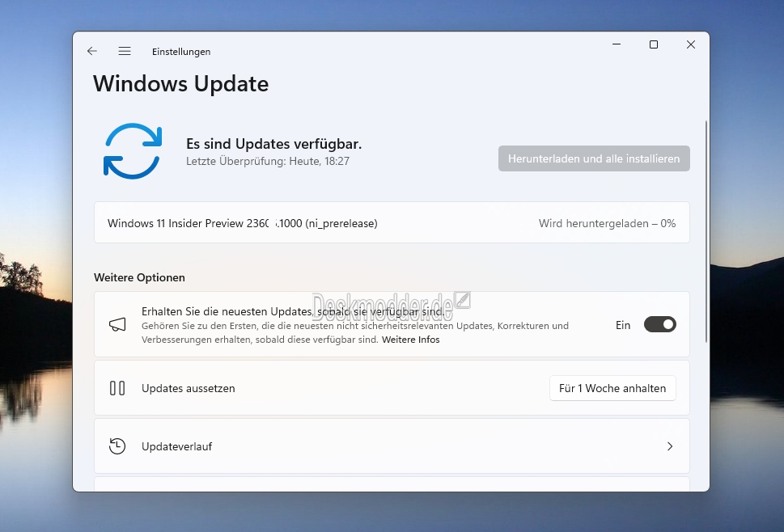Go back with the arrow icon
This screenshot has height=532, width=784.
point(92,51)
